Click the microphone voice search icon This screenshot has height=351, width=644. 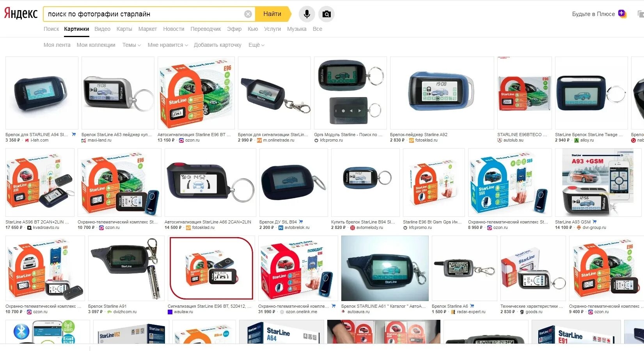click(x=307, y=14)
